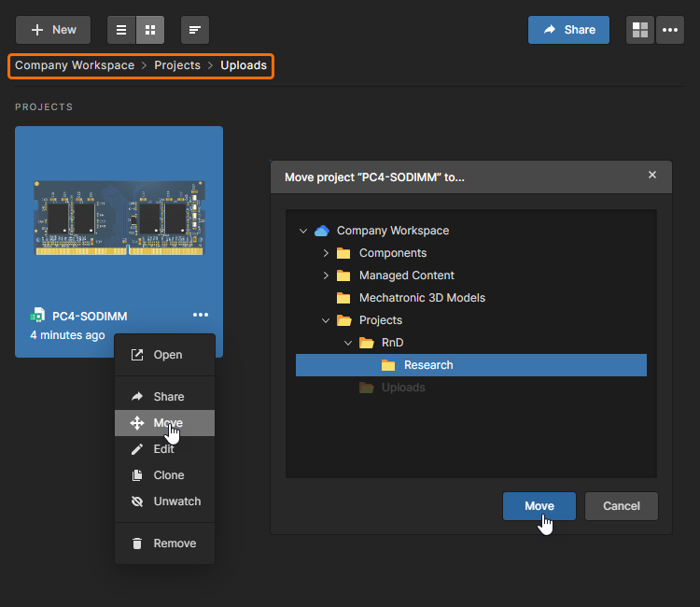
Task: Switch to list view layout
Action: click(x=121, y=30)
